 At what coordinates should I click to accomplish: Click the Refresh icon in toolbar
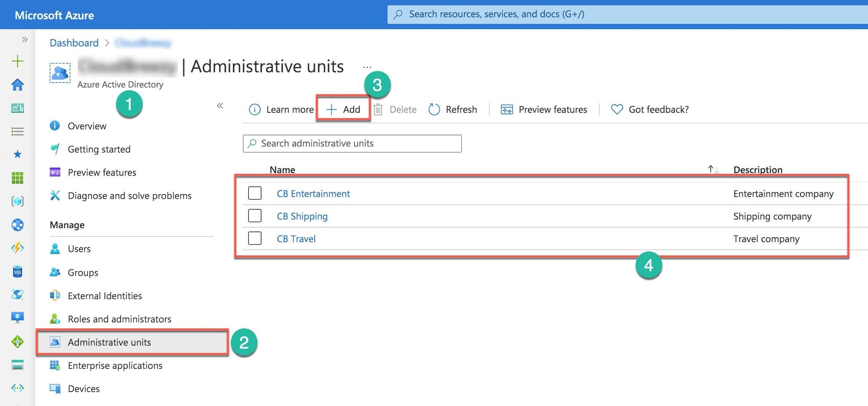[x=434, y=110]
